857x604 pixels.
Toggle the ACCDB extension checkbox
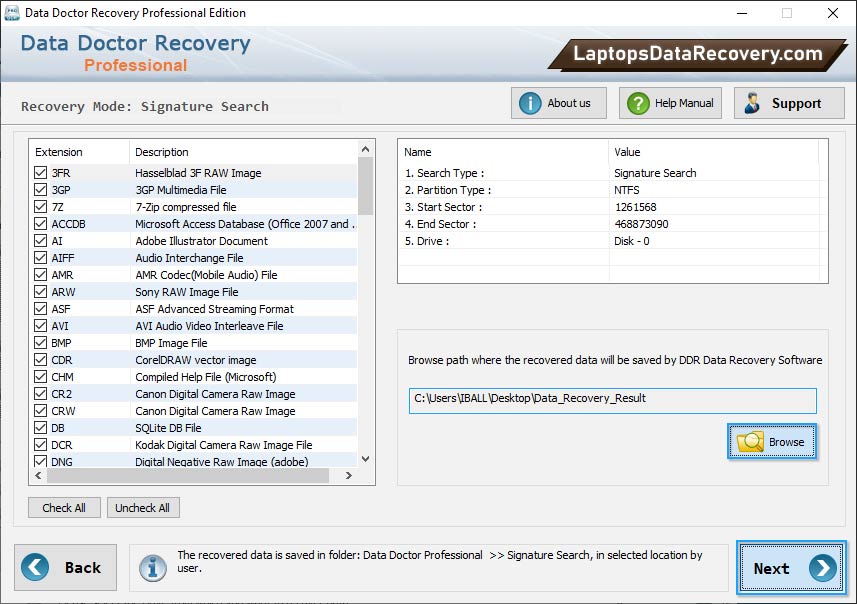point(40,224)
